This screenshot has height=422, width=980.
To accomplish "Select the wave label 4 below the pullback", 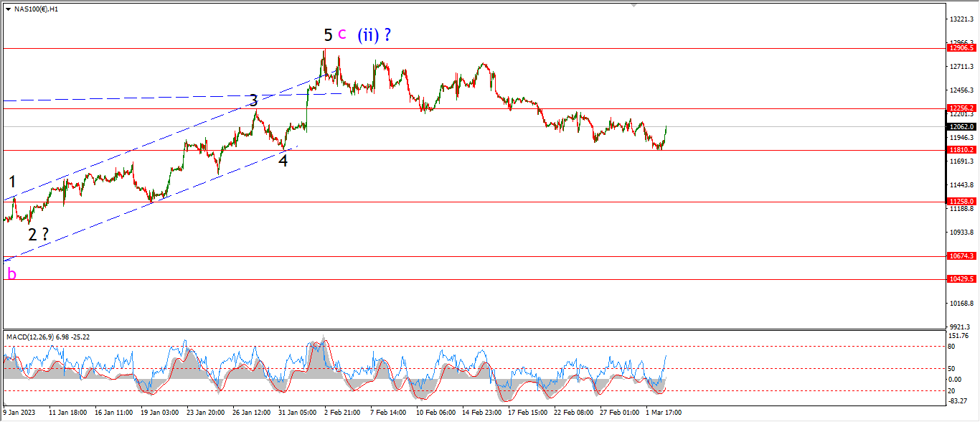I will 283,161.
